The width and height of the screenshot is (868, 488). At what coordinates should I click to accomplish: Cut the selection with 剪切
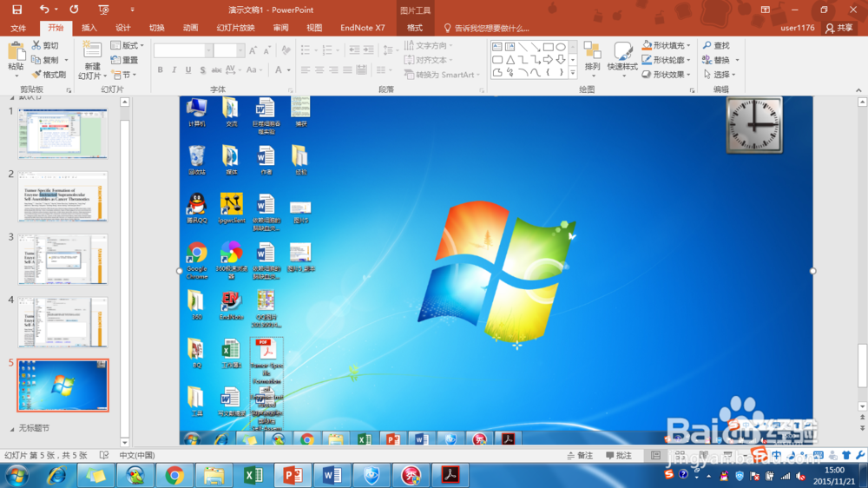click(x=45, y=45)
